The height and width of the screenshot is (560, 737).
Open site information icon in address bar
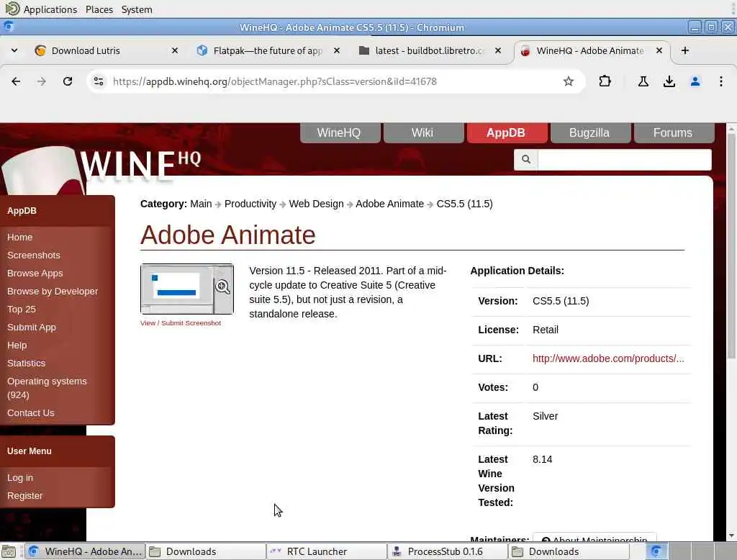click(99, 81)
